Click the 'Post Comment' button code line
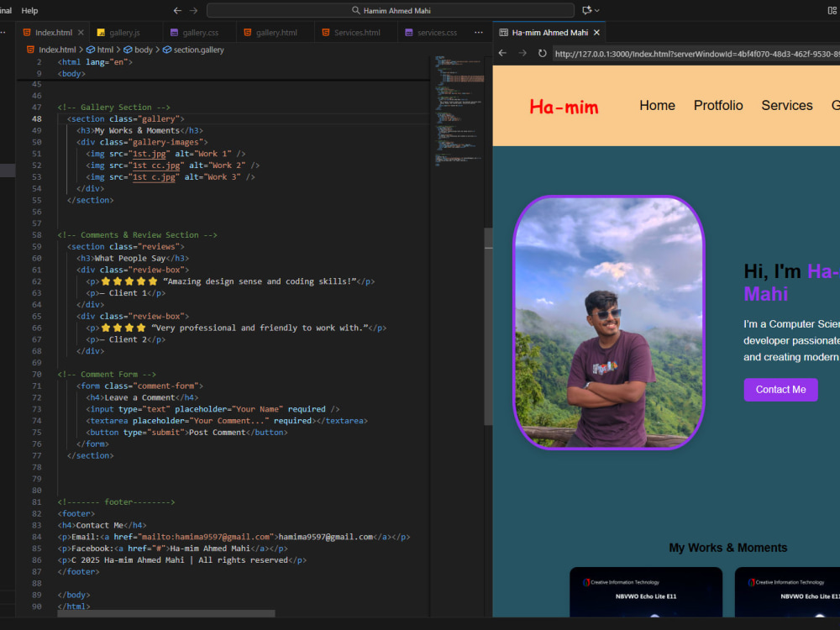The image size is (840, 630). 186,433
